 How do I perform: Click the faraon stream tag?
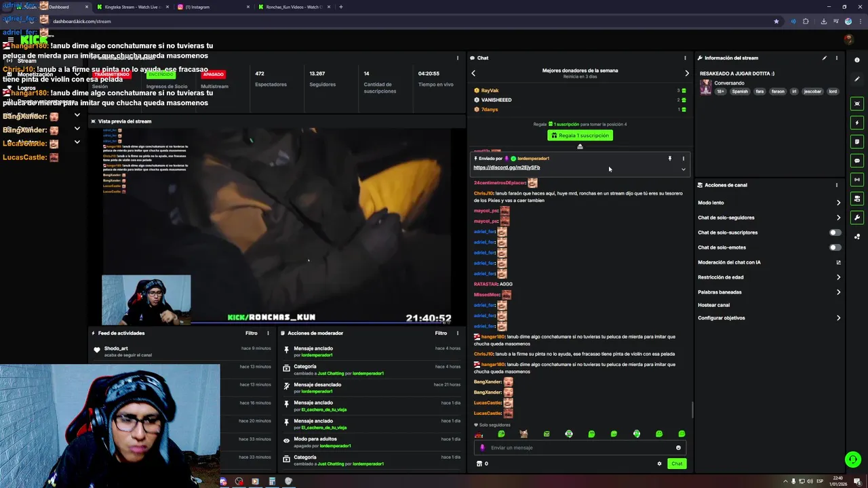(x=778, y=91)
